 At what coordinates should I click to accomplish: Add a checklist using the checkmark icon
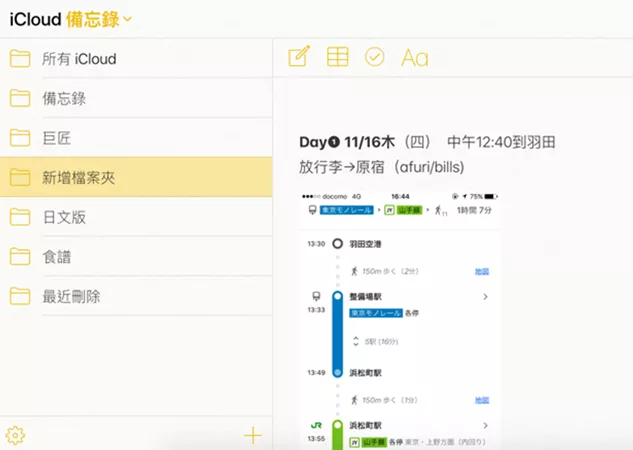pos(375,57)
